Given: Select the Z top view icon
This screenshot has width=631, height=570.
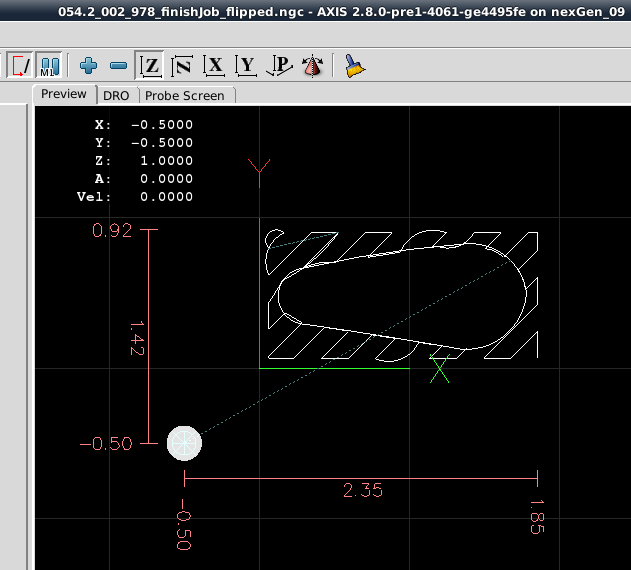Looking at the screenshot, I should (150, 66).
